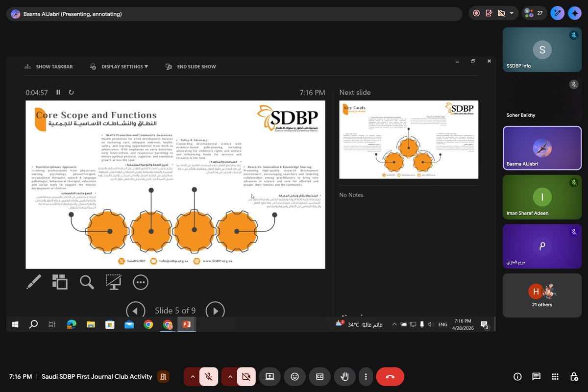Launch Microsoft Edge from the taskbar
Image resolution: width=588 pixels, height=392 pixels.
tap(72, 324)
